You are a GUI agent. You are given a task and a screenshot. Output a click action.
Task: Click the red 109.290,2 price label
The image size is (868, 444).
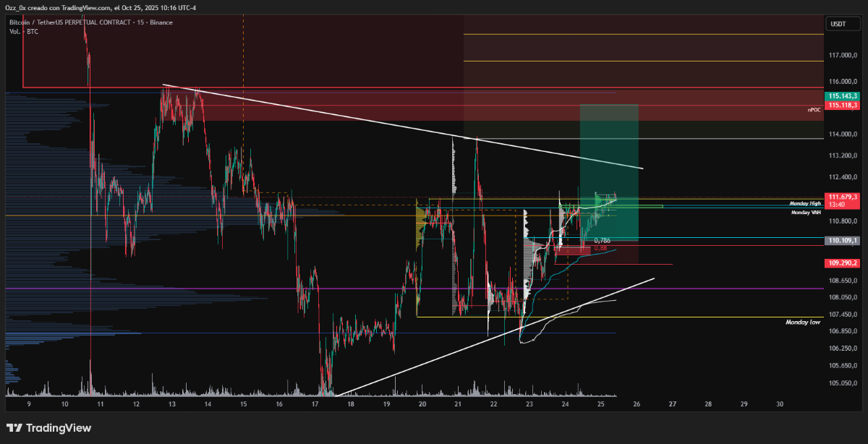[843, 263]
